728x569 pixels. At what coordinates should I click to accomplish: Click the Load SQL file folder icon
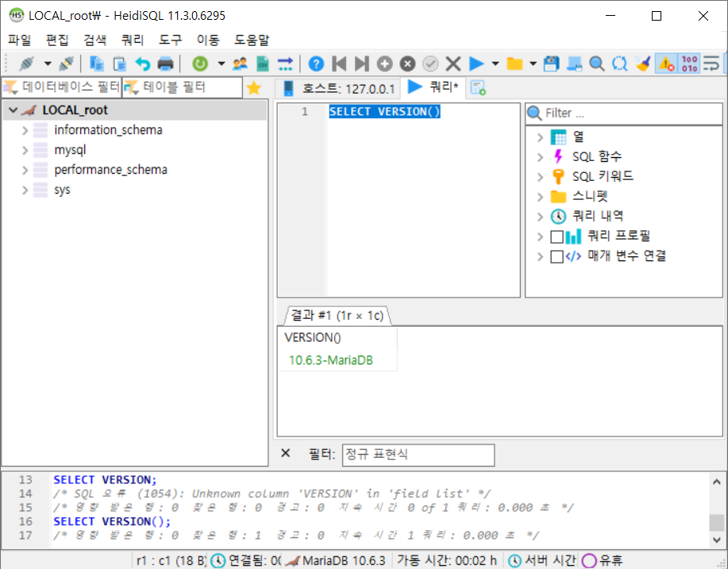[x=514, y=63]
